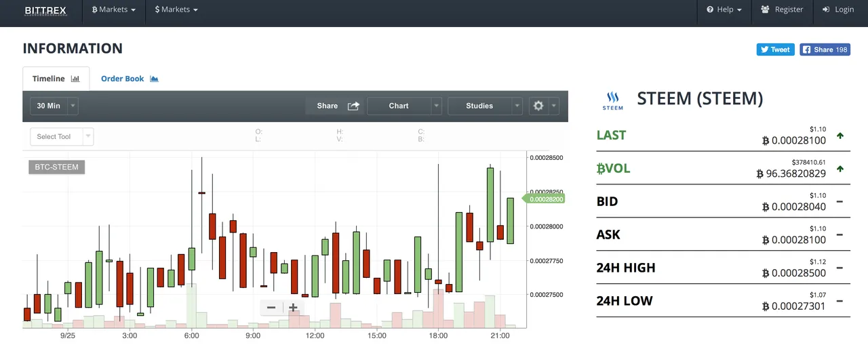Share on Facebook button

pos(825,49)
